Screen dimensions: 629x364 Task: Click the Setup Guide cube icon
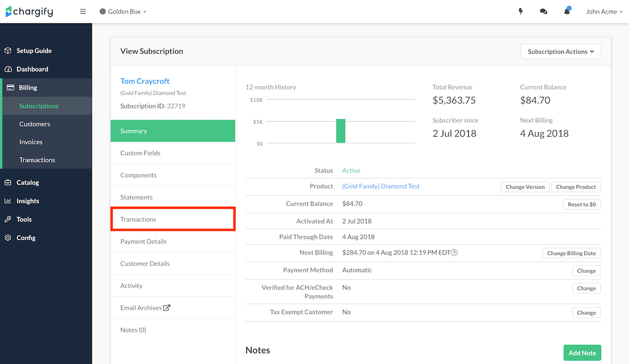click(x=8, y=51)
